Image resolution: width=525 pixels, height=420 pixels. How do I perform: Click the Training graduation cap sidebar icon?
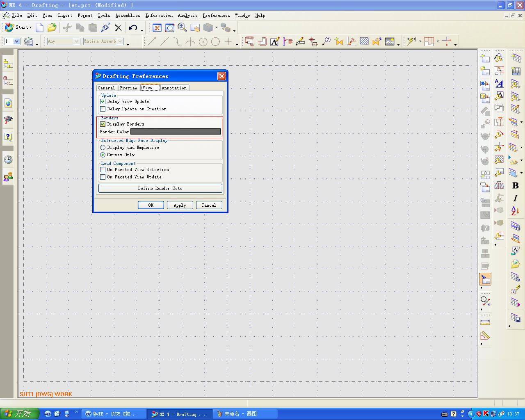pos(8,120)
